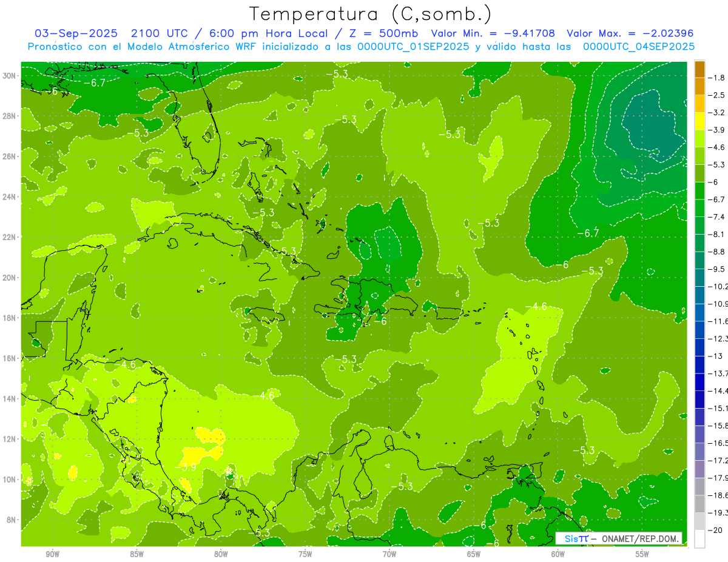The image size is (728, 562).
Task: Click the latitude label "28N"
Action: tap(9, 116)
